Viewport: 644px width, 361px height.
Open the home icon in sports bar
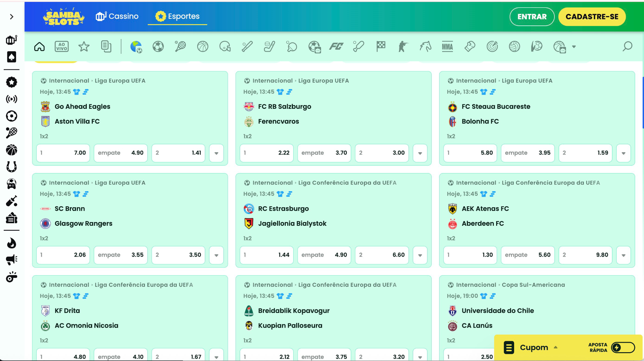click(39, 47)
